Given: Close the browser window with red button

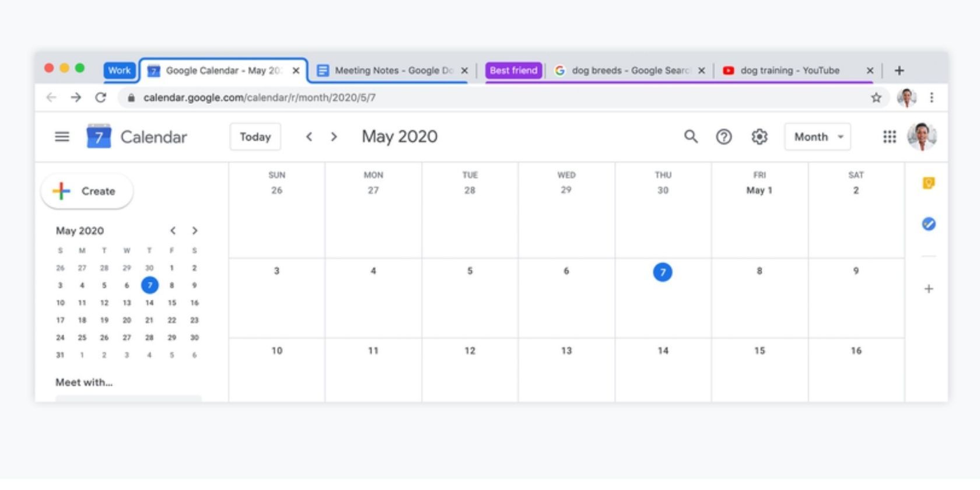Looking at the screenshot, I should click(49, 68).
